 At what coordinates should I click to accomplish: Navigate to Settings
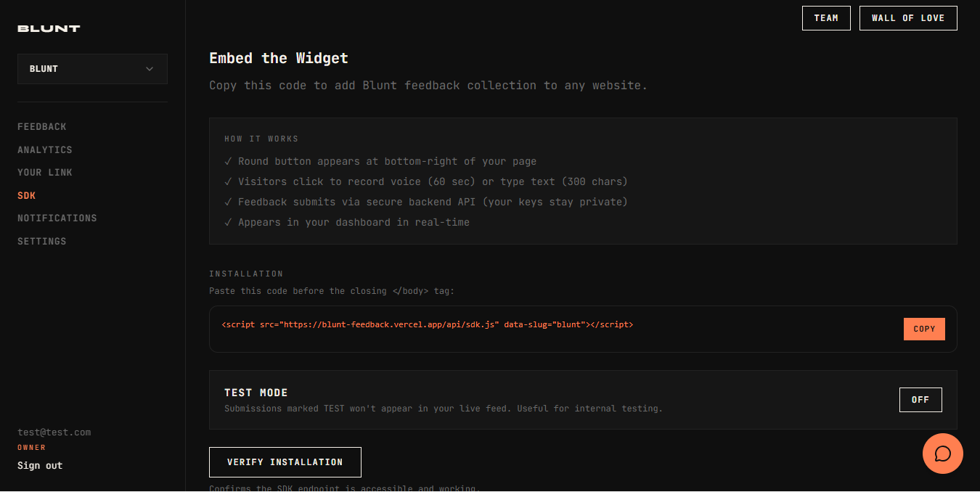[x=42, y=242]
